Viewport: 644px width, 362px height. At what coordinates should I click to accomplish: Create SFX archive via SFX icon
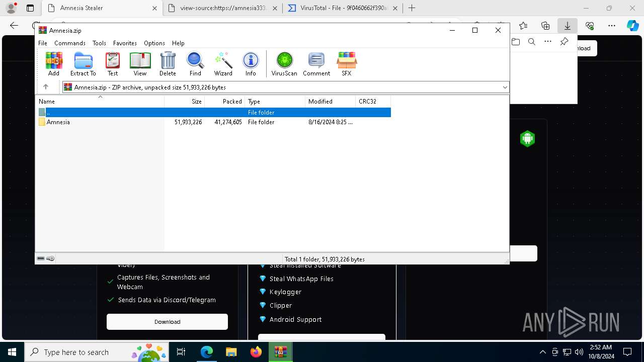(x=347, y=64)
